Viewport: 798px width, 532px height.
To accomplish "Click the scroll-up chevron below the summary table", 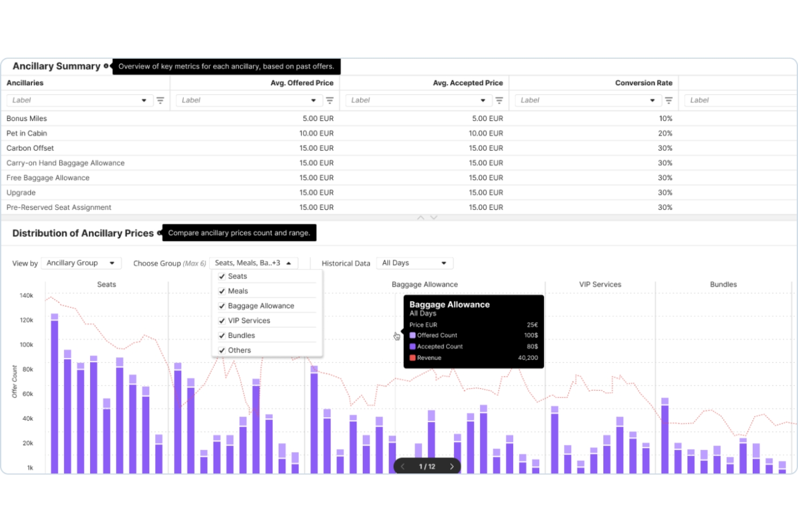I will 421,217.
